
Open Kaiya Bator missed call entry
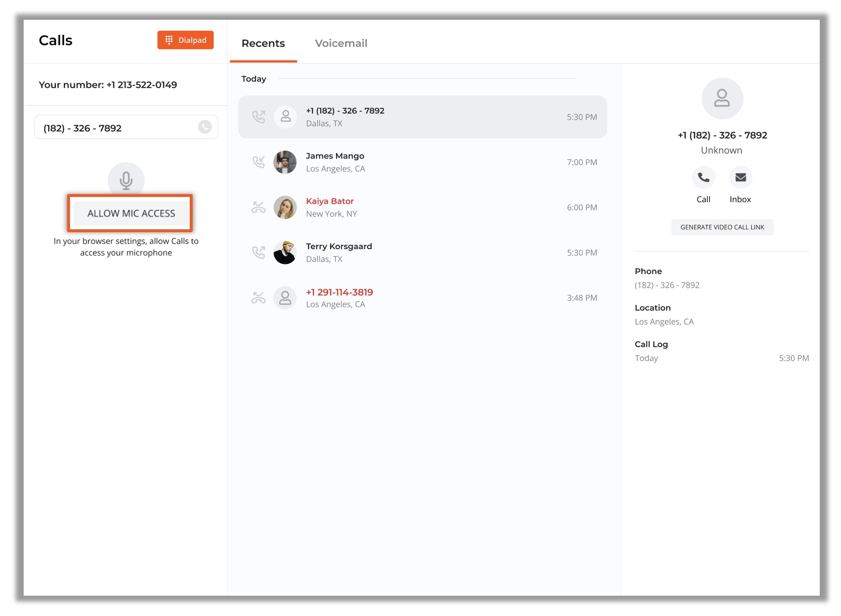pyautogui.click(x=422, y=208)
